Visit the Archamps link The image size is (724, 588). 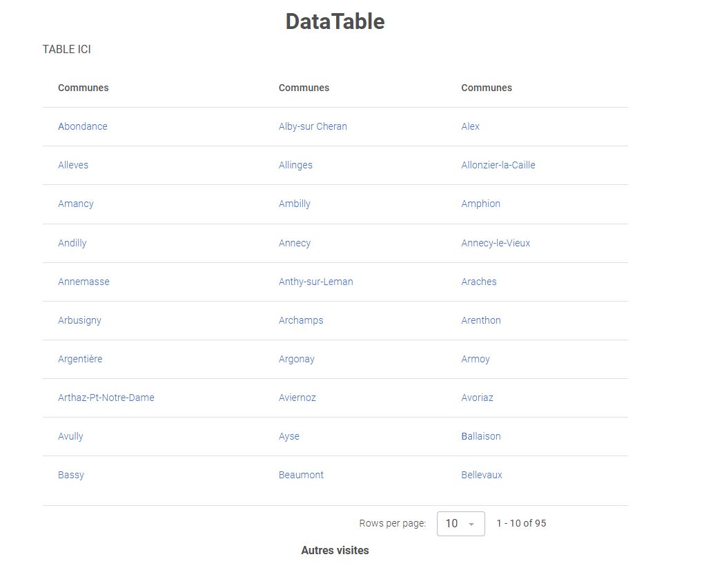click(301, 320)
